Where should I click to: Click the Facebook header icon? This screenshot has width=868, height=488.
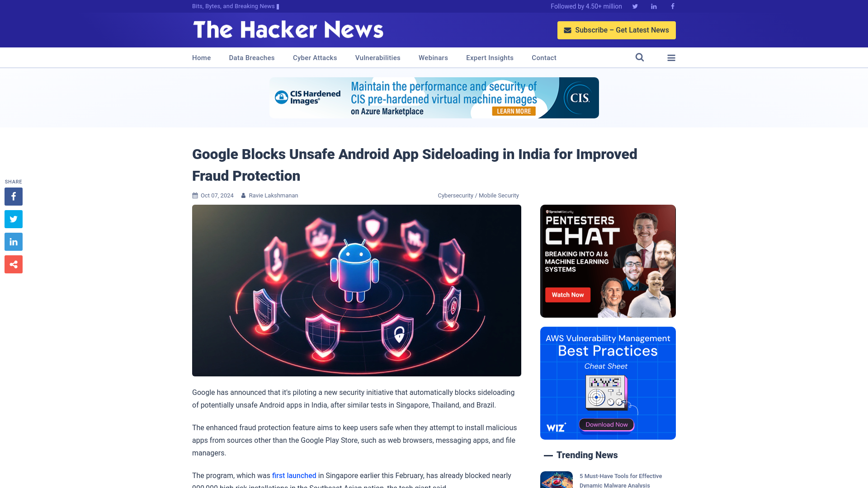(672, 6)
